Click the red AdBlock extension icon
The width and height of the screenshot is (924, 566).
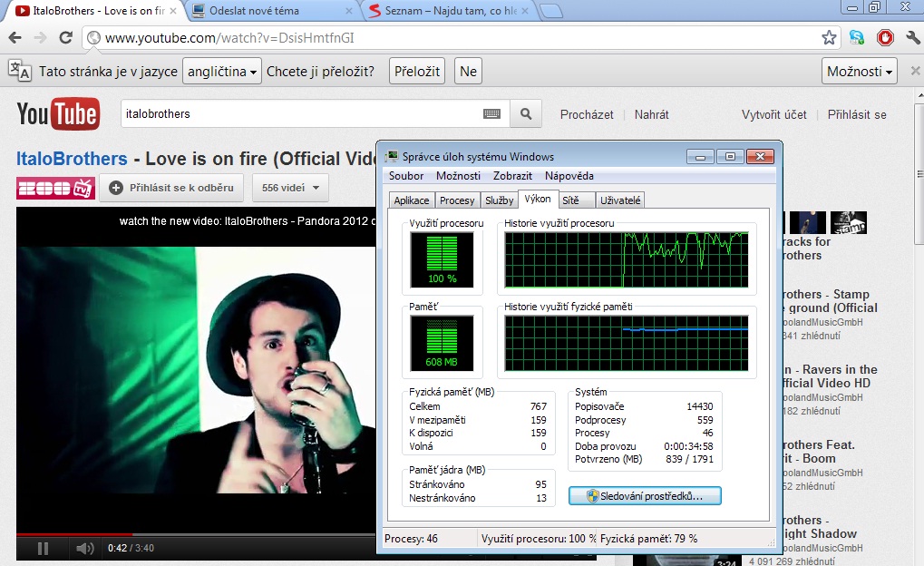[x=885, y=38]
